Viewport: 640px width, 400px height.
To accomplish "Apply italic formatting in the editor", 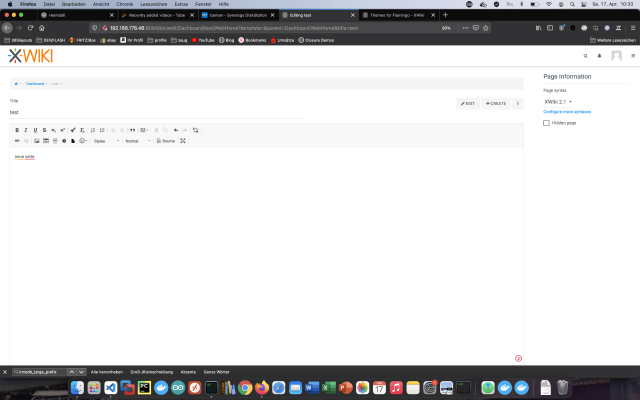I will [26, 130].
